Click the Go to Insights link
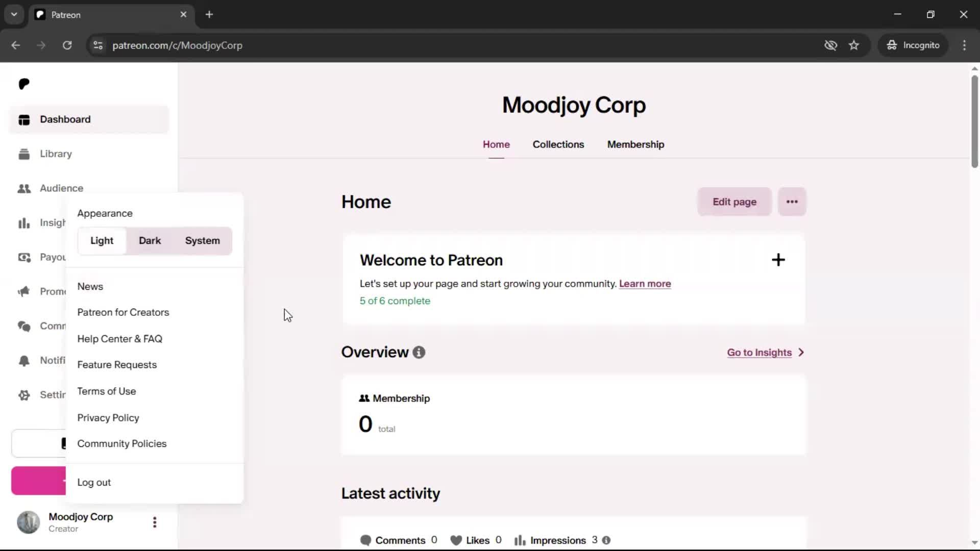The width and height of the screenshot is (980, 551). pyautogui.click(x=759, y=353)
